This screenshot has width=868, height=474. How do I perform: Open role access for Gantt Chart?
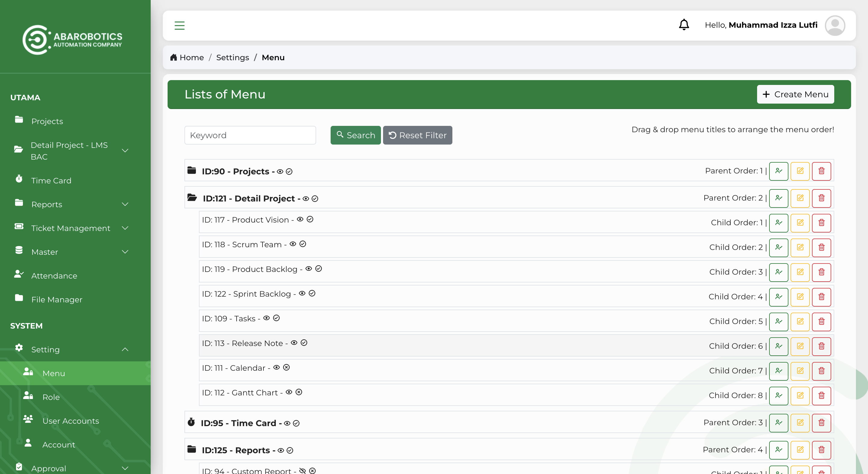(778, 396)
